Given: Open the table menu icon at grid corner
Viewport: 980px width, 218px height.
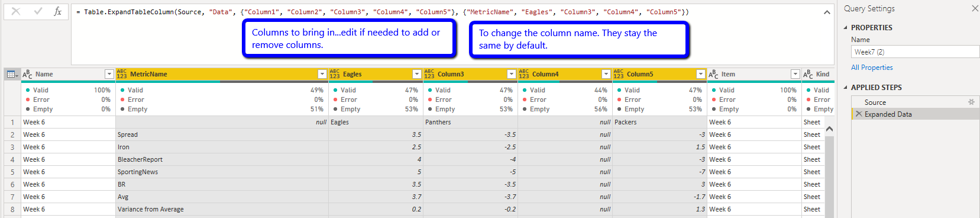Looking at the screenshot, I should point(12,74).
